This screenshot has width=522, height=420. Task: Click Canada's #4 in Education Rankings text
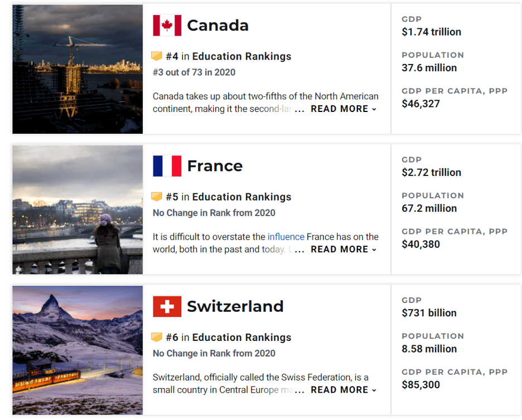(229, 56)
